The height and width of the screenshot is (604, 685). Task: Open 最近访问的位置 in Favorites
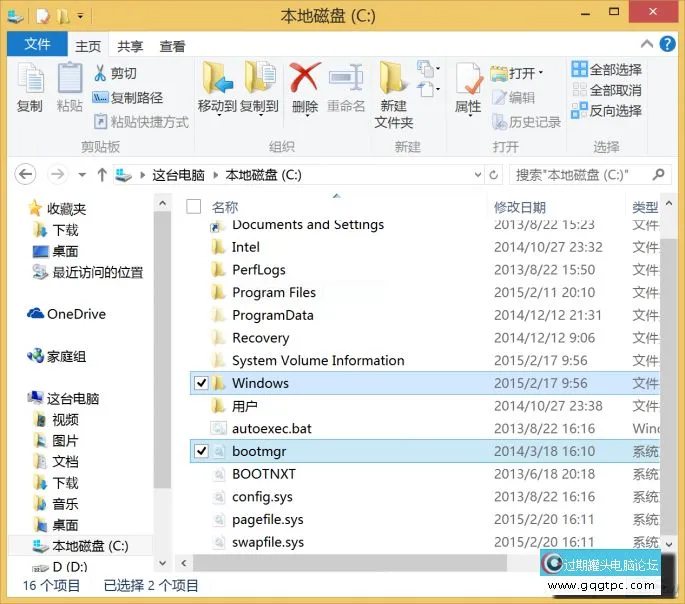pyautogui.click(x=88, y=272)
